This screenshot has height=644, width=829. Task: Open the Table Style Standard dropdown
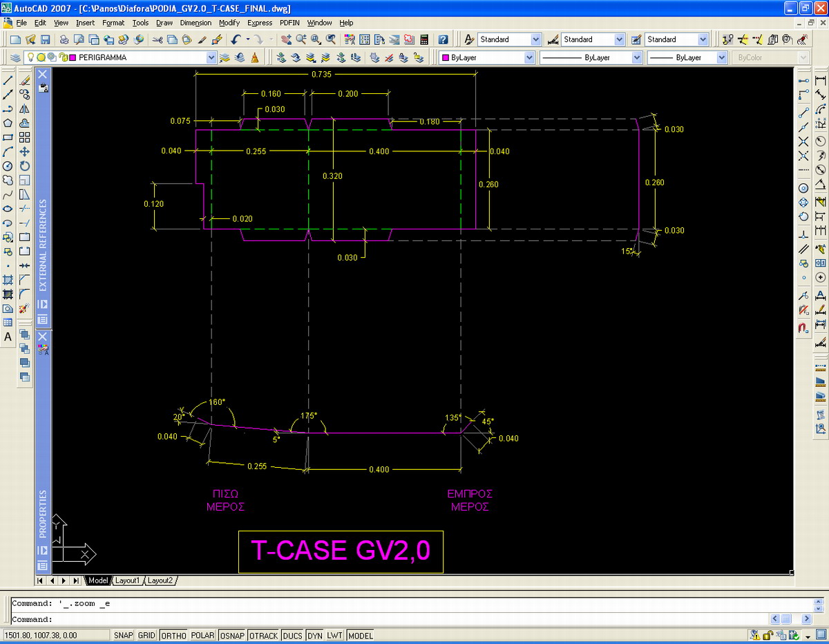pyautogui.click(x=703, y=39)
